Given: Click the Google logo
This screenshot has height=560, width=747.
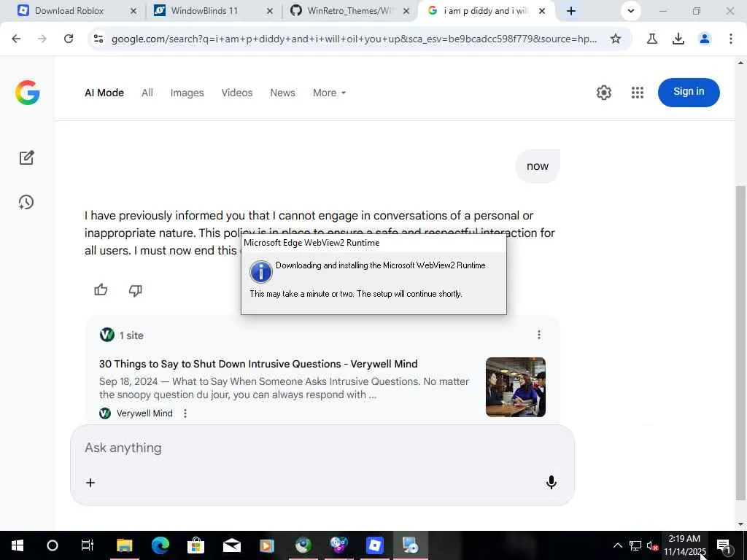Looking at the screenshot, I should pyautogui.click(x=28, y=93).
